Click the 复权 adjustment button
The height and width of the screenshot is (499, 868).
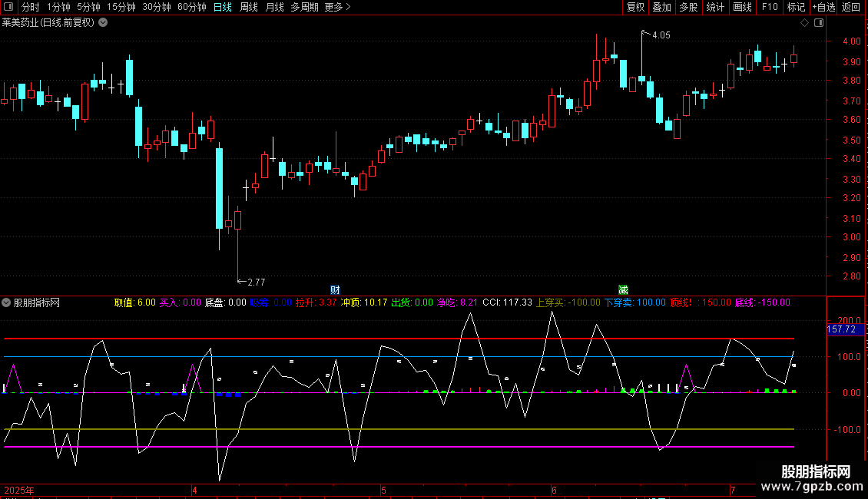(x=635, y=7)
